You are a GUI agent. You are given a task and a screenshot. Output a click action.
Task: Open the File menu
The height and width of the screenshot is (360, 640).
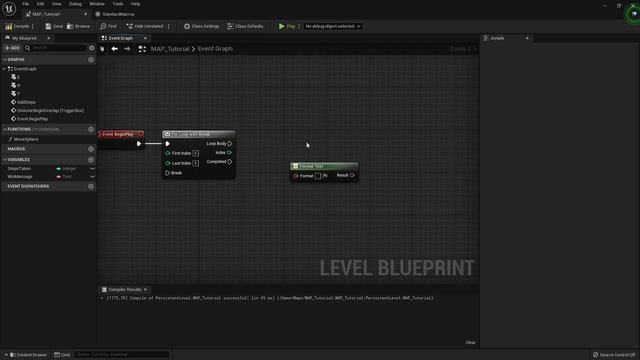pyautogui.click(x=25, y=4)
